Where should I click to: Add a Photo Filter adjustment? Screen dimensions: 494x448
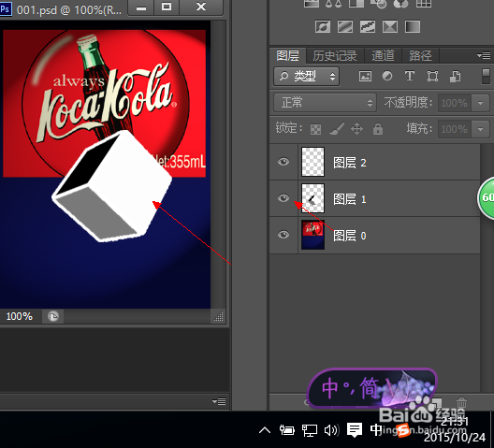379,4
